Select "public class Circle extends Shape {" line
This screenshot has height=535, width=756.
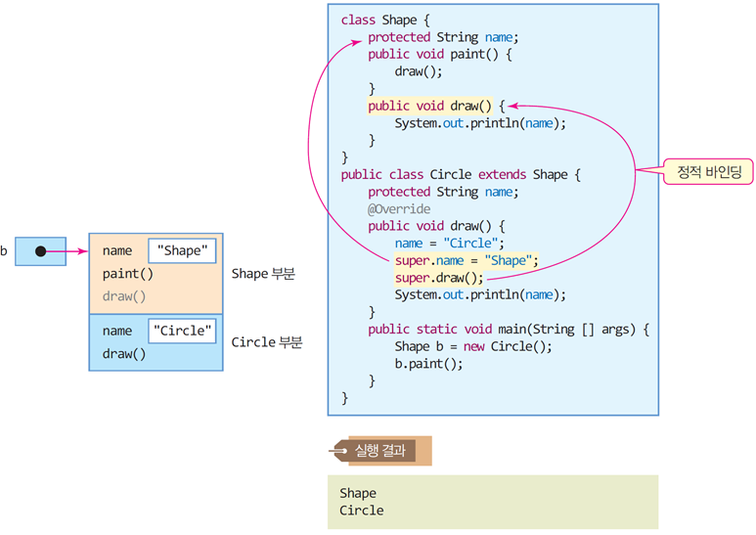click(461, 174)
